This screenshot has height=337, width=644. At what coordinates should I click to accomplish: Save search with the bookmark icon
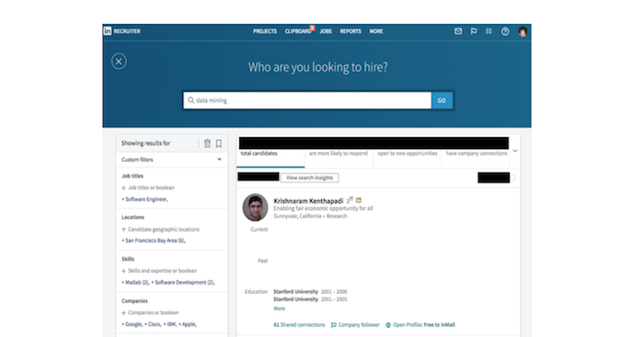tap(219, 143)
